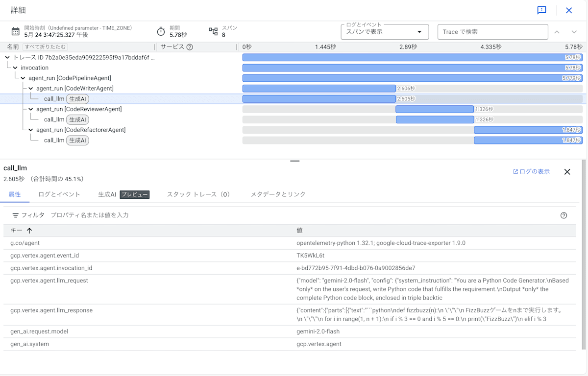Click the invocation 5.78秒 timeline bar
The width and height of the screenshot is (588, 376).
413,68
